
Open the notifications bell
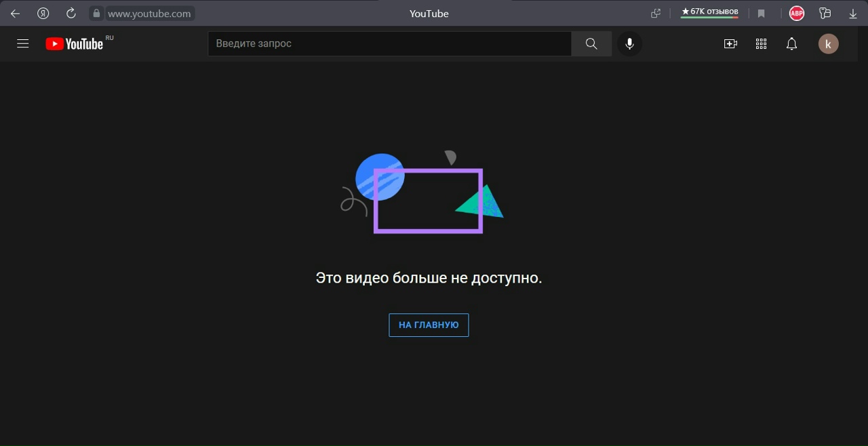791,44
